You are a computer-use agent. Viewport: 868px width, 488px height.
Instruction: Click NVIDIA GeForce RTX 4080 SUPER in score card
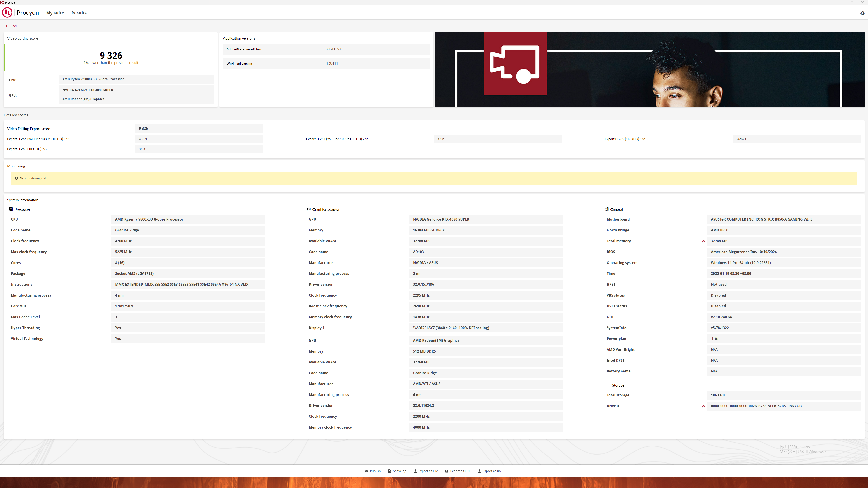pyautogui.click(x=88, y=90)
